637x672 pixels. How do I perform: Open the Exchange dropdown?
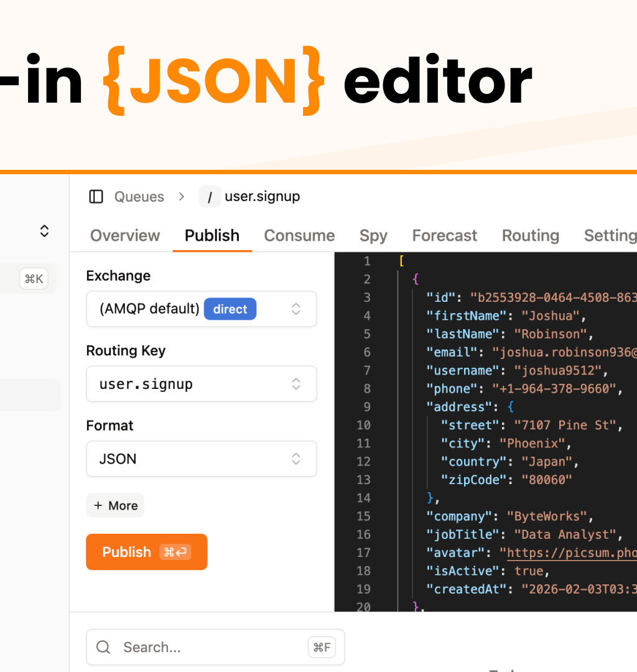point(202,309)
